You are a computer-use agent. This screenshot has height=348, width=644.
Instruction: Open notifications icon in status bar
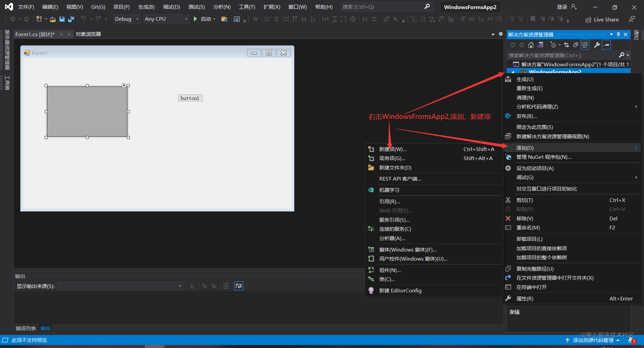coord(632,340)
